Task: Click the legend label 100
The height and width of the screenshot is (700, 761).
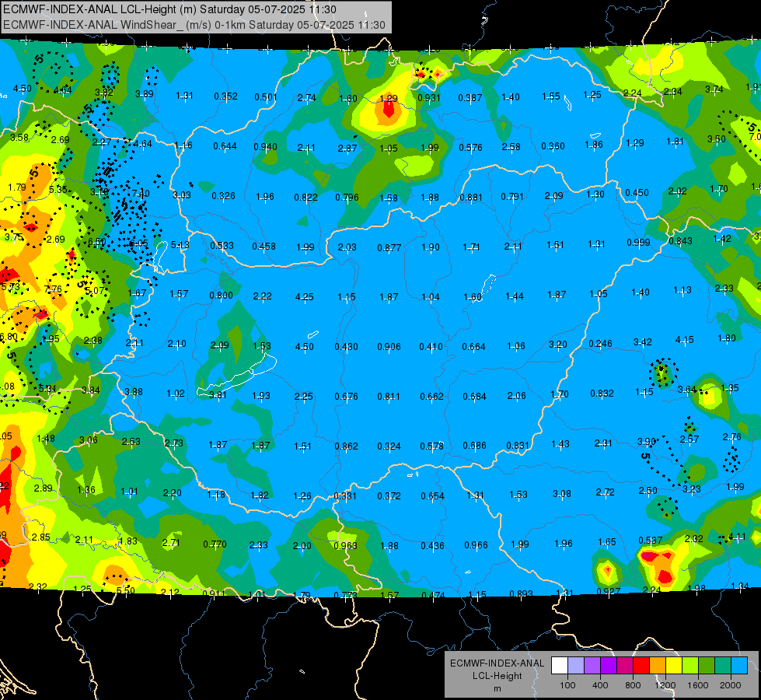Action: [567, 685]
